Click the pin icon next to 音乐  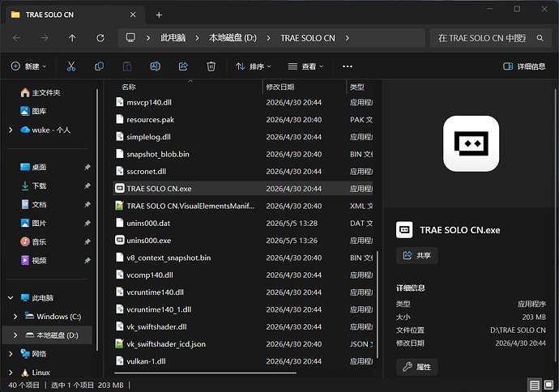click(87, 241)
